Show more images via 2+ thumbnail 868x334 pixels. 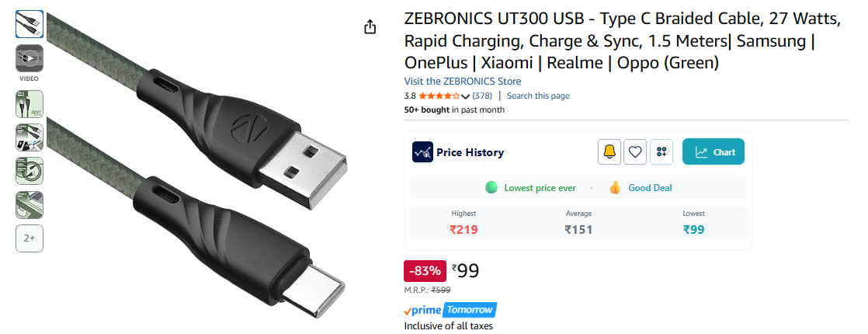30,238
